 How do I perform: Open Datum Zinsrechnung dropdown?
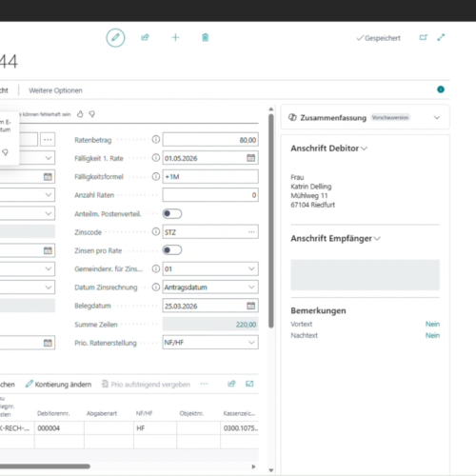tap(251, 287)
